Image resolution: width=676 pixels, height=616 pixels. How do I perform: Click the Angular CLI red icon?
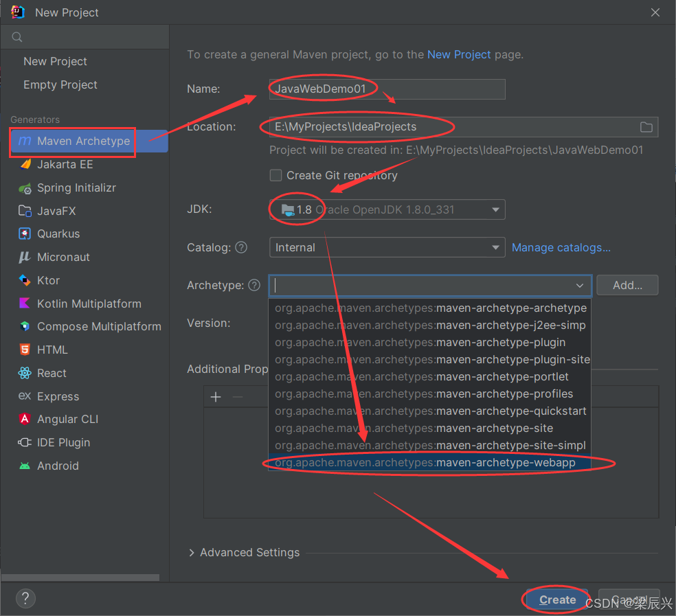(25, 419)
